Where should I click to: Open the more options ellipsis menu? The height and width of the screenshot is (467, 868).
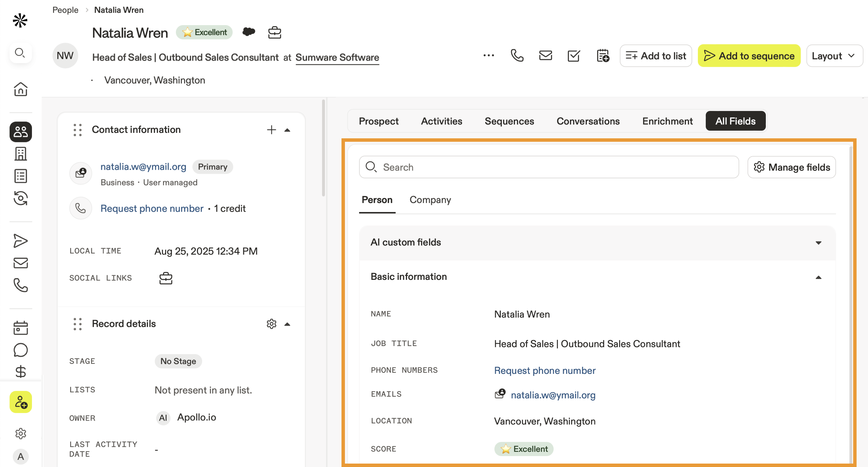pos(489,56)
